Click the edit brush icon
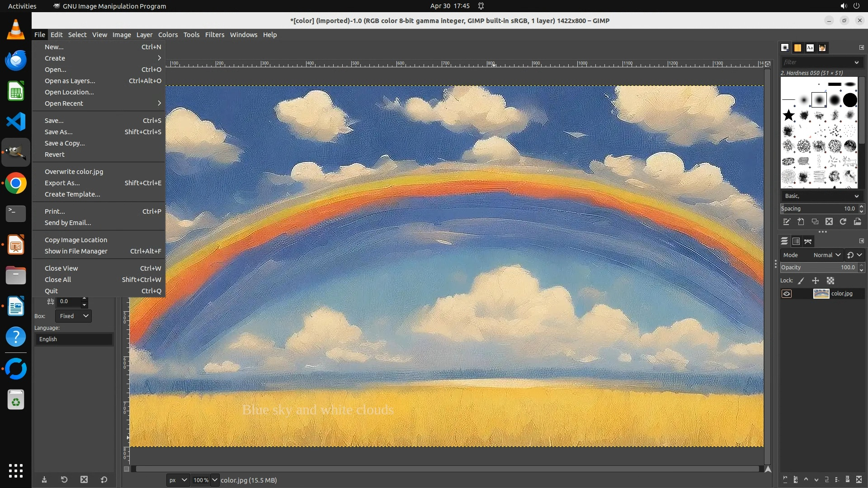This screenshot has width=868, height=488. click(787, 222)
